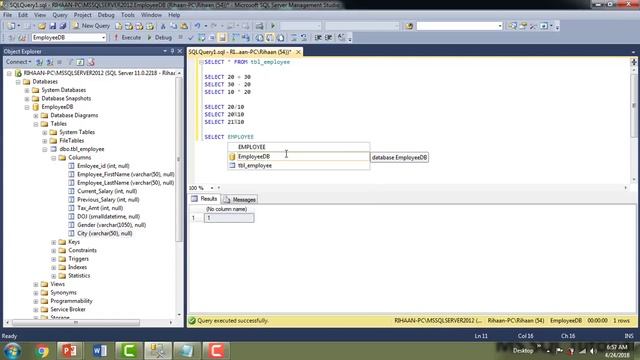Click the Save All icon
This screenshot has width=640, height=360.
click(63, 26)
